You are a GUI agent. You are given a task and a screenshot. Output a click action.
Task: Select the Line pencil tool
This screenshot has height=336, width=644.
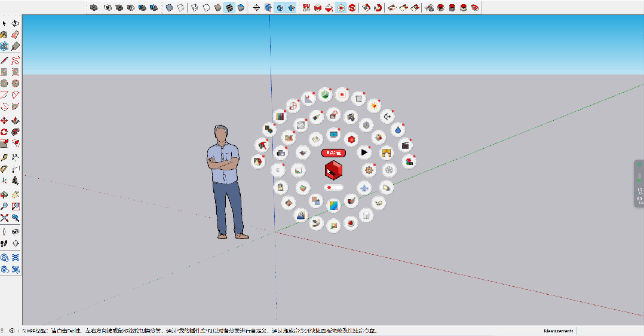4,60
